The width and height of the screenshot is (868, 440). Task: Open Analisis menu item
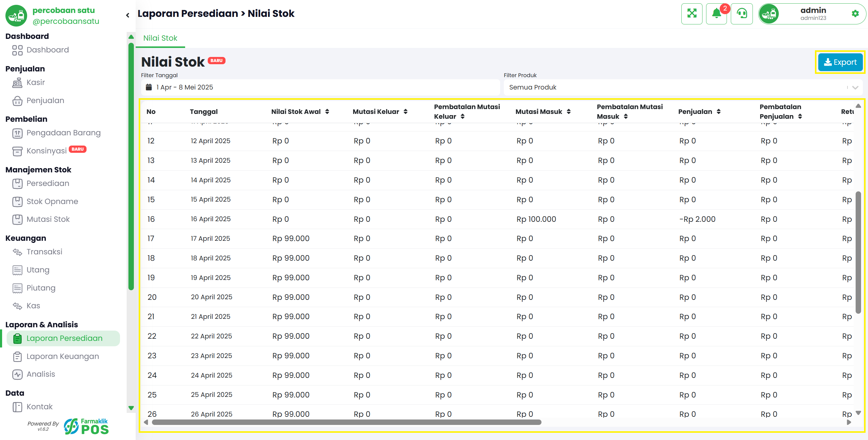(x=41, y=374)
